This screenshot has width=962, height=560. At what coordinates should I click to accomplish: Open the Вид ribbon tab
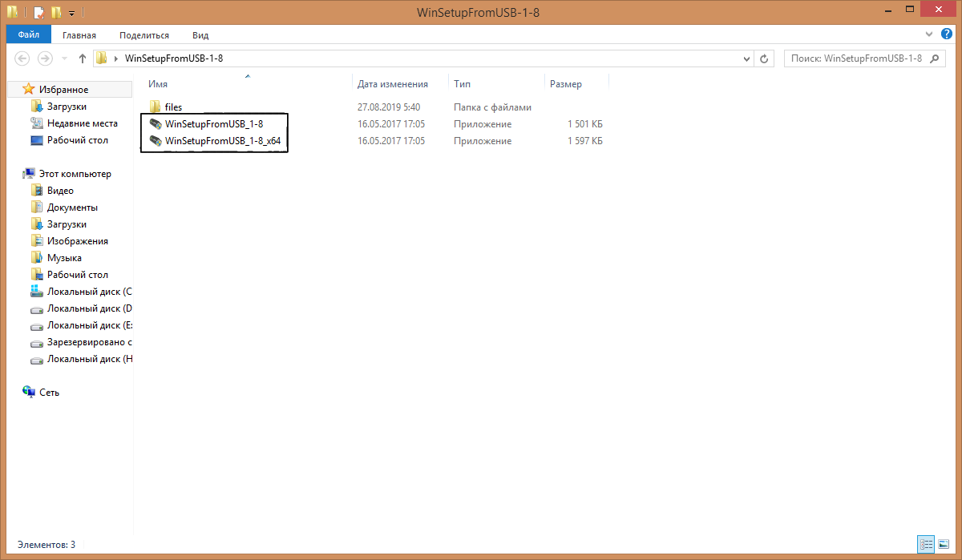coord(200,35)
